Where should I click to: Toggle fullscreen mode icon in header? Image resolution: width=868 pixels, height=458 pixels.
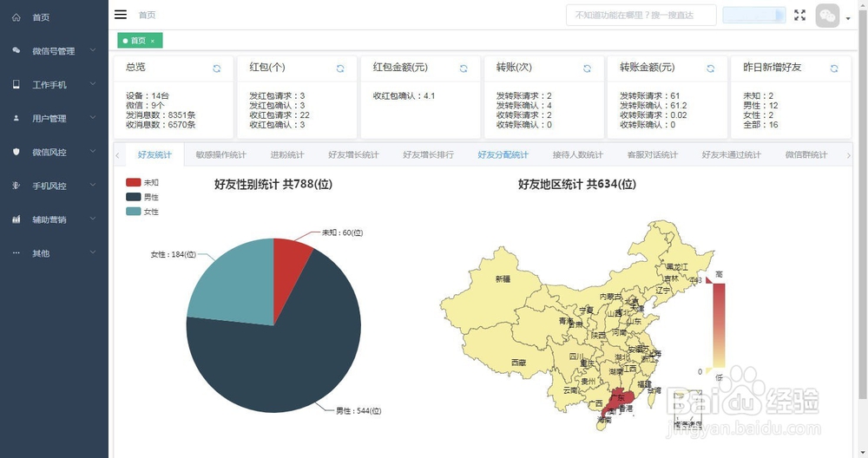click(800, 15)
